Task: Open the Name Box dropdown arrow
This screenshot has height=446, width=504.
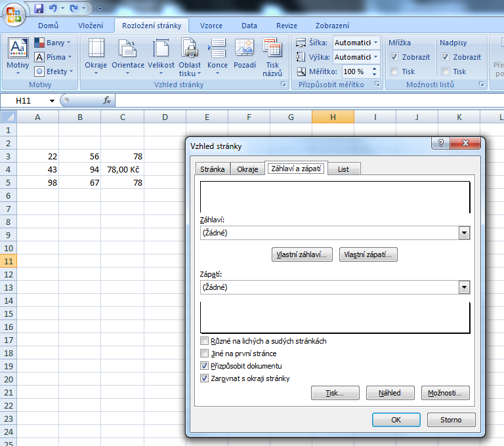Action: pos(52,101)
